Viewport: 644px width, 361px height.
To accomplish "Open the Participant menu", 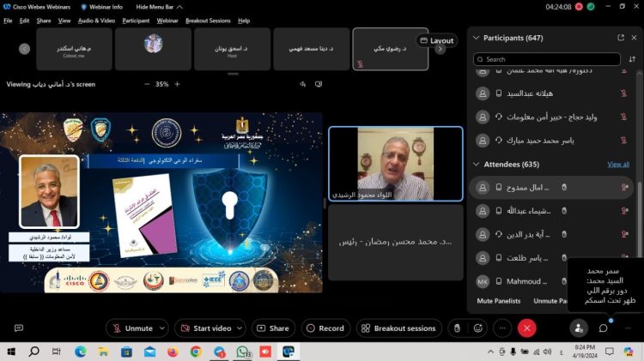I will (x=136, y=21).
